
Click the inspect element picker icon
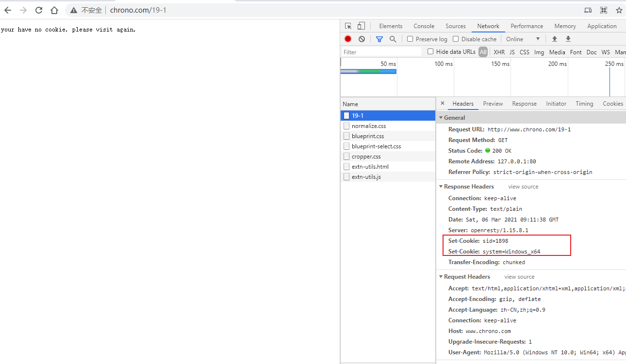[348, 26]
